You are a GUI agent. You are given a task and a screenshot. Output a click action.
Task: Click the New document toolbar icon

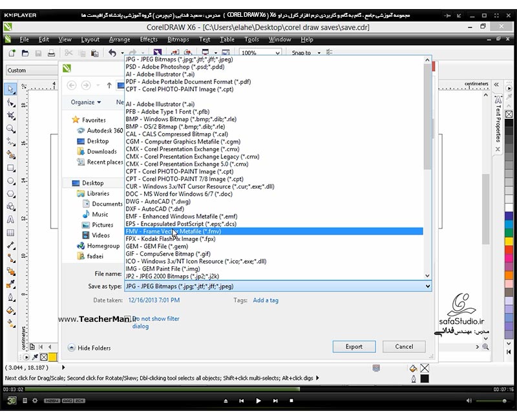coord(12,53)
